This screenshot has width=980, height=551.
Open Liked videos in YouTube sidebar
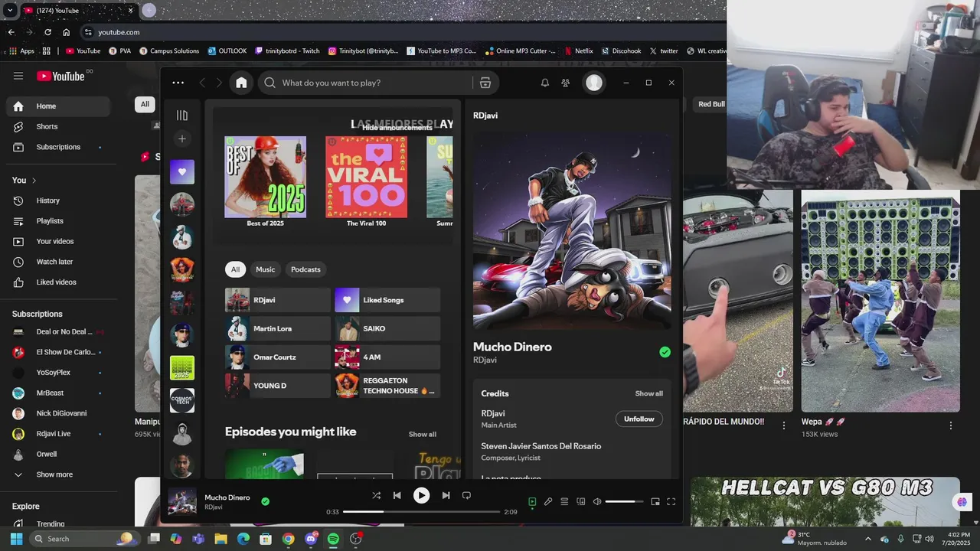point(58,282)
